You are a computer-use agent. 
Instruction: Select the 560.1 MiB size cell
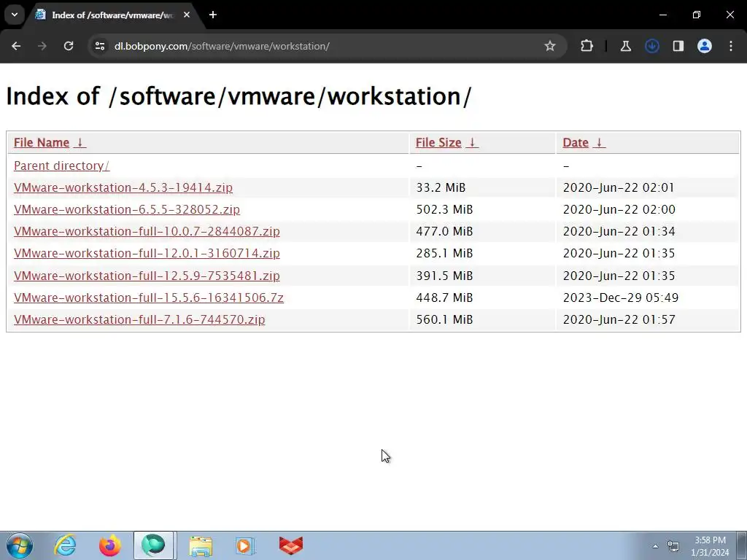[482, 319]
